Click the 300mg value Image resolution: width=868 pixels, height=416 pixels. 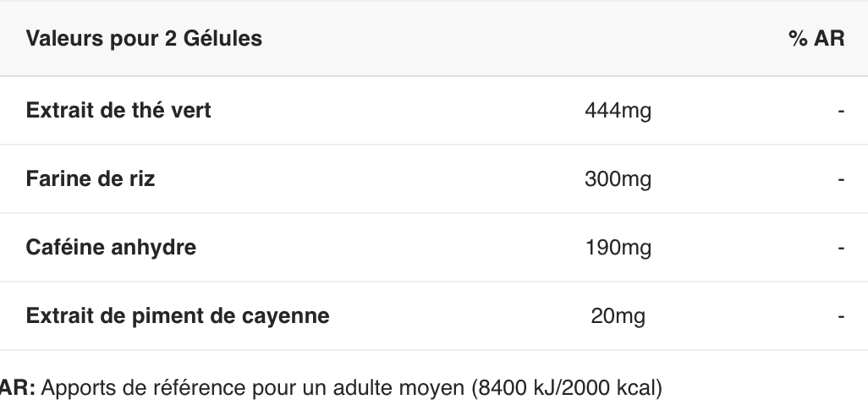pos(618,180)
